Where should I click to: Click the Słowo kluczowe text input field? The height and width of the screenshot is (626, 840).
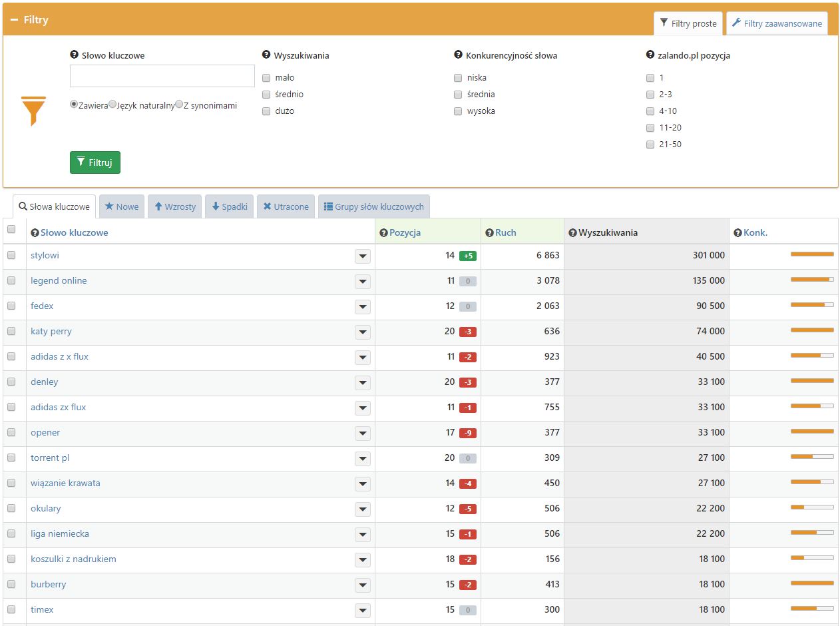(162, 76)
